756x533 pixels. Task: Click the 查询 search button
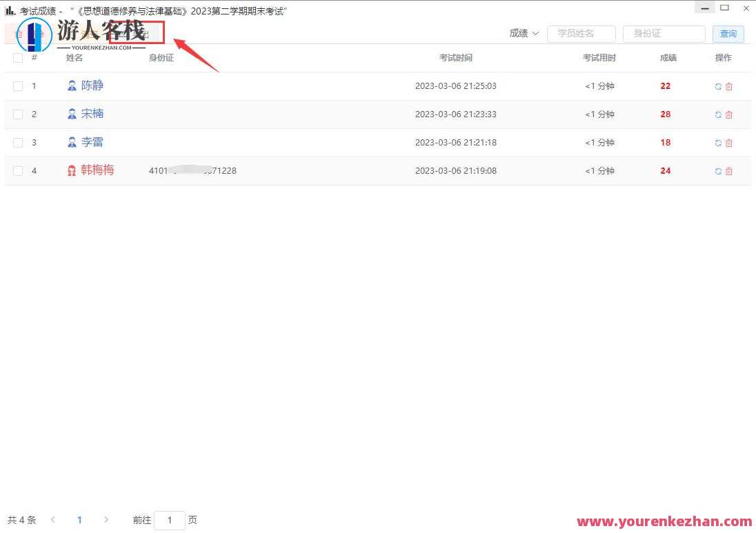[728, 34]
